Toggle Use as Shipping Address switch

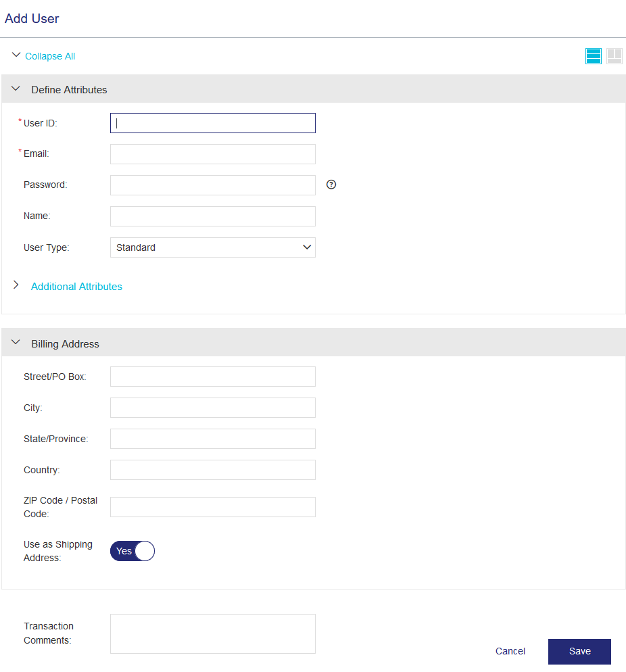click(x=133, y=551)
